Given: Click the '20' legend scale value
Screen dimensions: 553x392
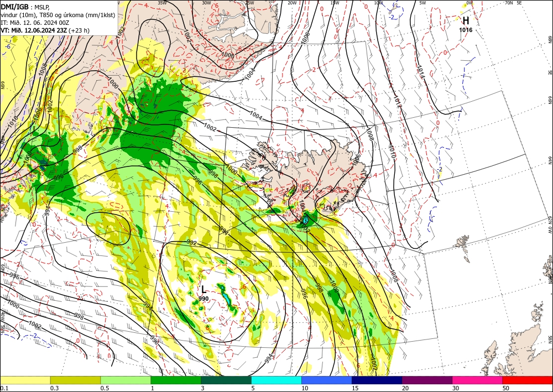Looking at the screenshot, I should coord(405,388).
